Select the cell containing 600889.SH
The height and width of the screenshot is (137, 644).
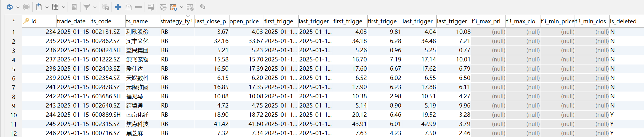106,115
